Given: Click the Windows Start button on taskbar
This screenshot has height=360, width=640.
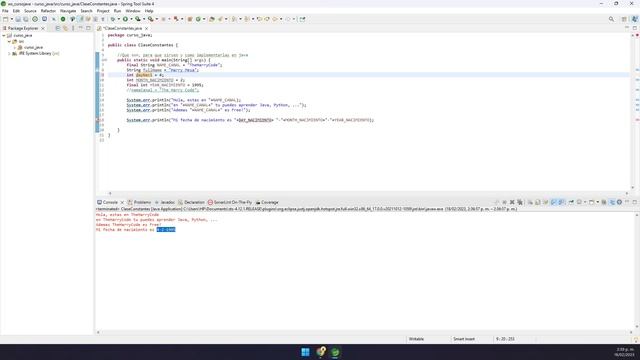Looking at the screenshot, I should (x=305, y=352).
